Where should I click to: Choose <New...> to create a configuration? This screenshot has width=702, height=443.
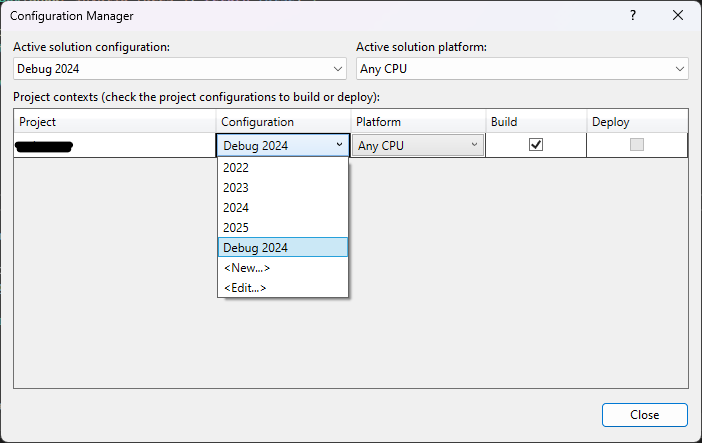283,268
